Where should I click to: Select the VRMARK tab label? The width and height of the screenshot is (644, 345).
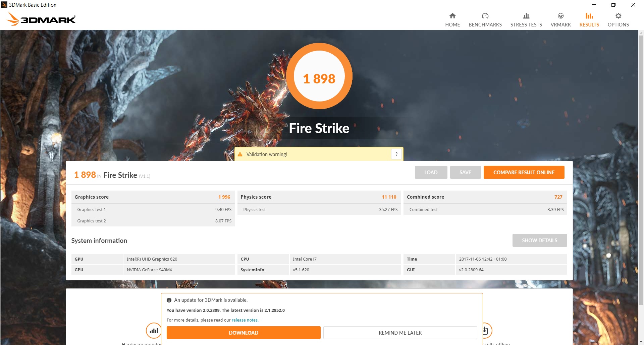click(x=560, y=25)
